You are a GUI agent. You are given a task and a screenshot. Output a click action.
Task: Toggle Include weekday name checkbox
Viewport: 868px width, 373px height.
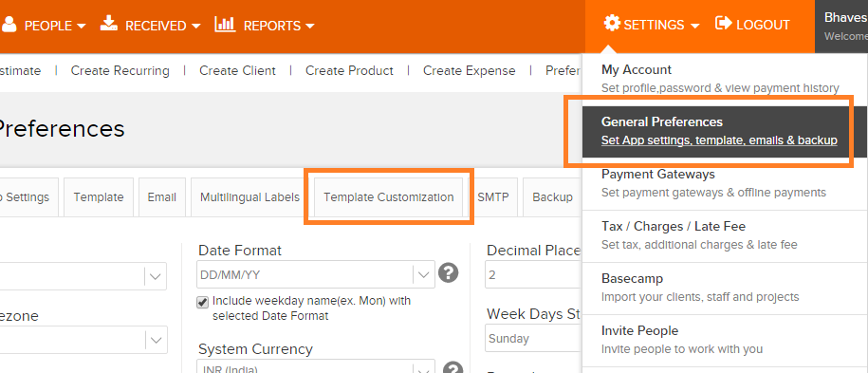coord(203,302)
